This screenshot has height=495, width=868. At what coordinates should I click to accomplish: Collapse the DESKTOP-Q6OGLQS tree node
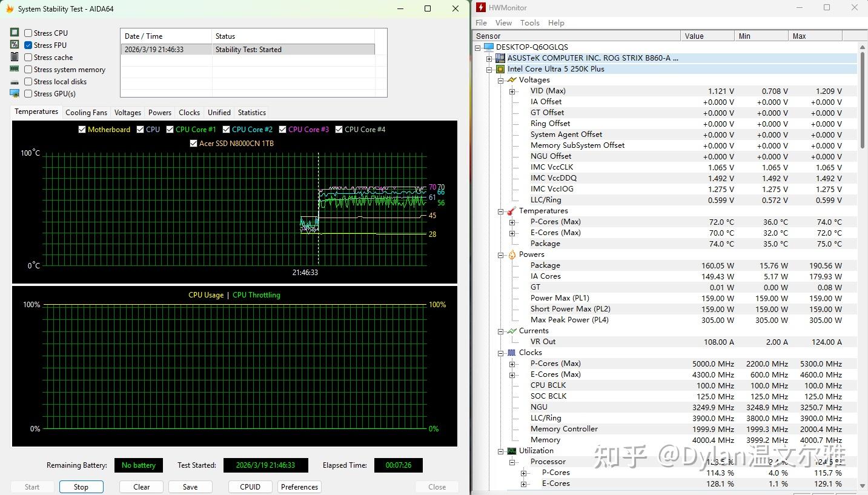478,47
